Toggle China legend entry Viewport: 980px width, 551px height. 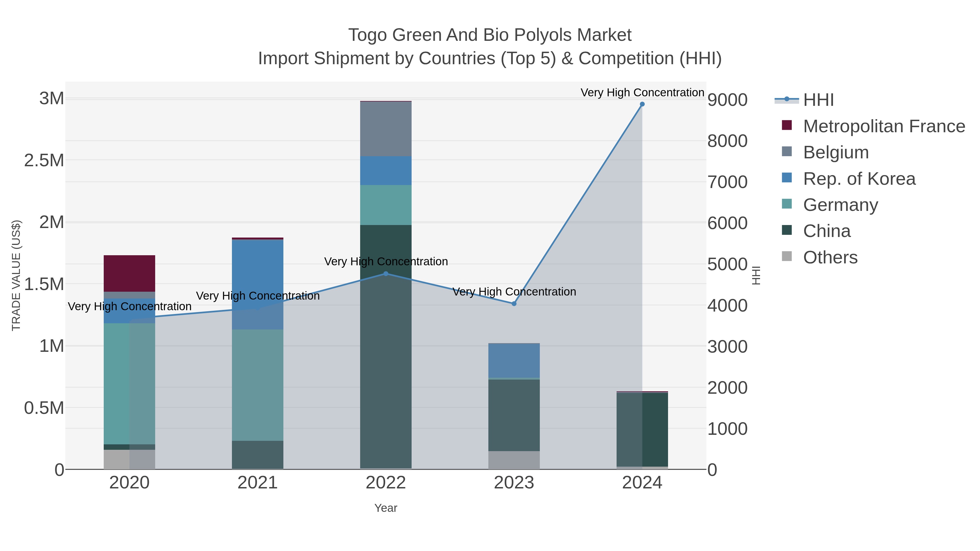click(816, 231)
